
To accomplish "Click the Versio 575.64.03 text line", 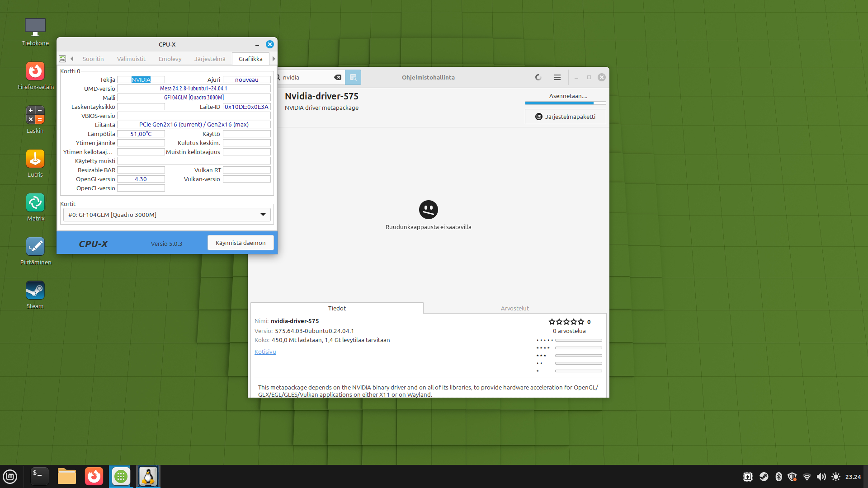I will pos(304,331).
